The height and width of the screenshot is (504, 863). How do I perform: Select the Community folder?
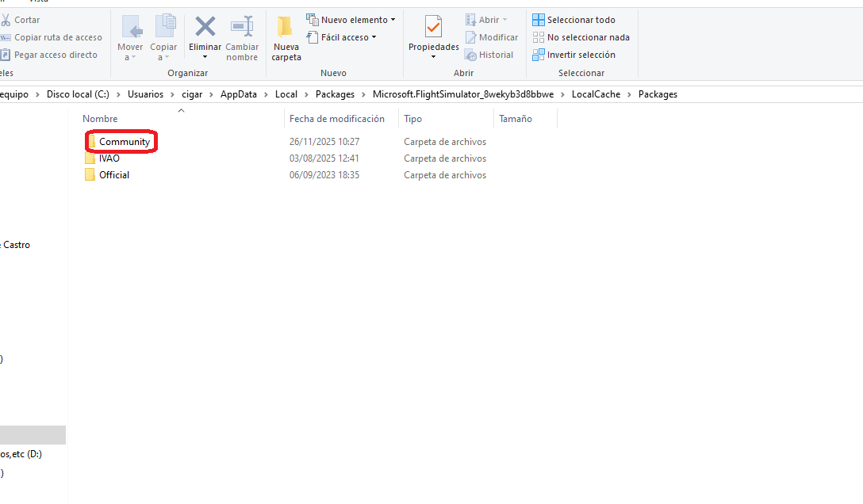(124, 142)
